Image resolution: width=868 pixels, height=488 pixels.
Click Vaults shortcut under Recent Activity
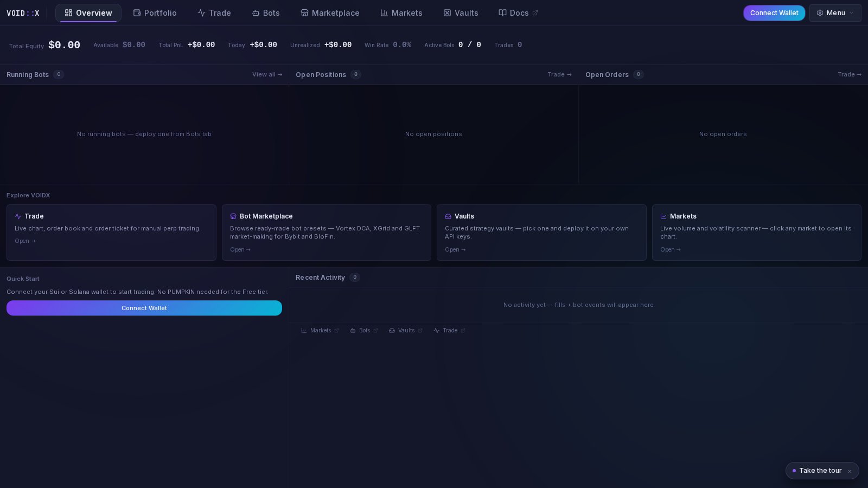(406, 330)
